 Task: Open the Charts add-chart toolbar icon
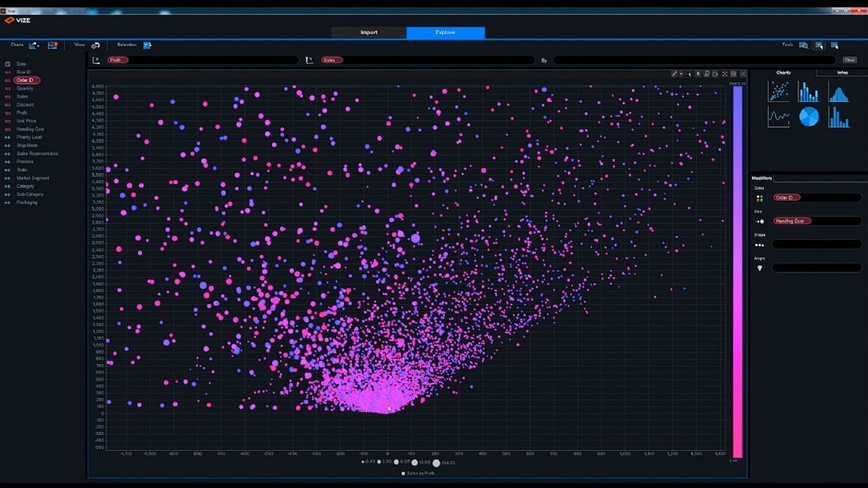click(x=32, y=46)
